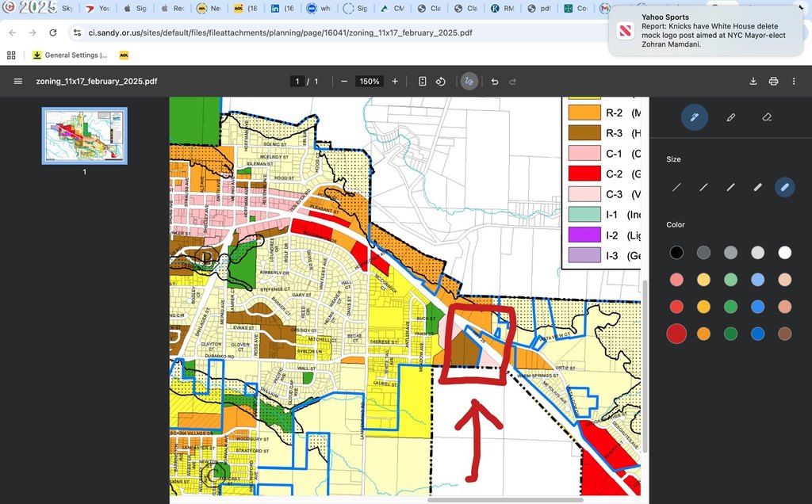Rotate the PDF counterclockwise
The width and height of the screenshot is (812, 504).
click(441, 82)
